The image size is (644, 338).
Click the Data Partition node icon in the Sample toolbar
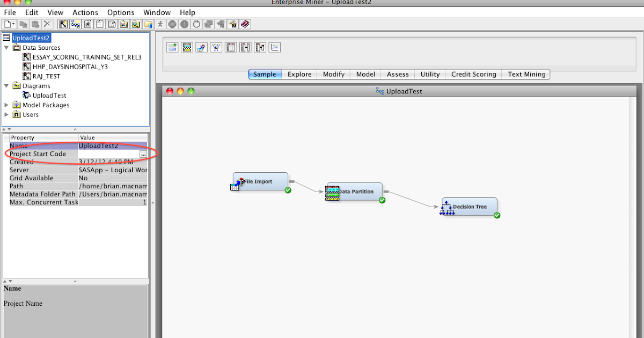[186, 47]
